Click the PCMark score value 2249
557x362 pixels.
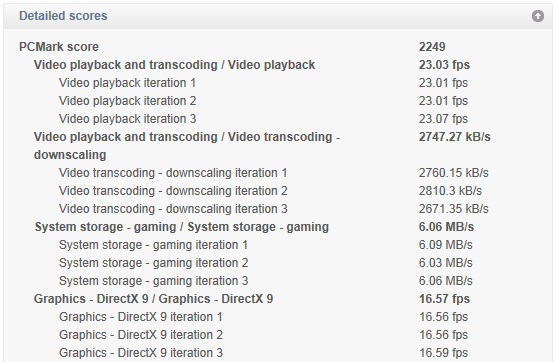[x=432, y=47]
